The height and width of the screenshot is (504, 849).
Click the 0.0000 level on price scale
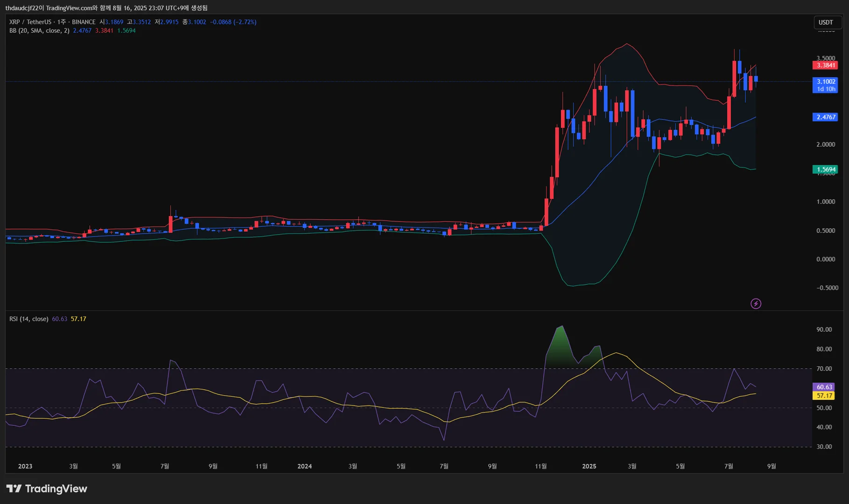[825, 259]
